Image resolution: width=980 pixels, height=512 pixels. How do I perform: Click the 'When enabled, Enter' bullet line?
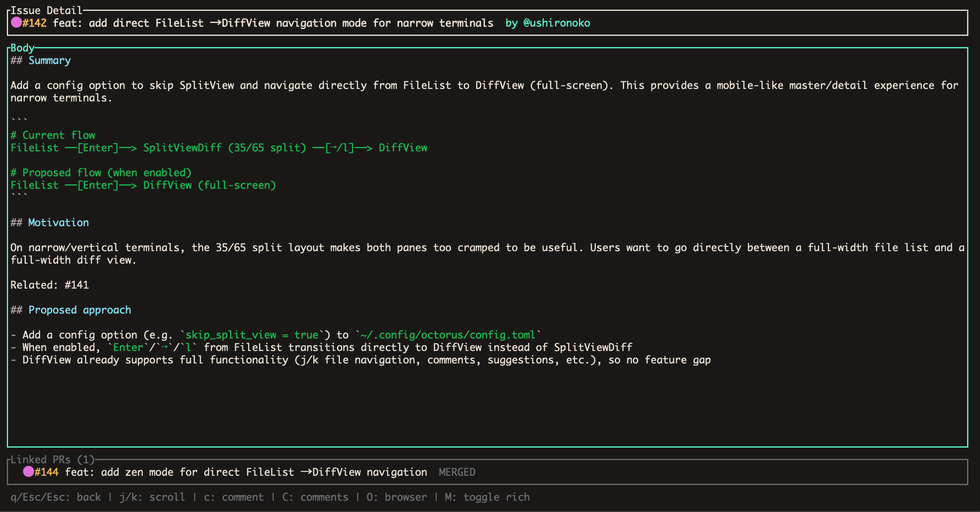[x=321, y=347]
